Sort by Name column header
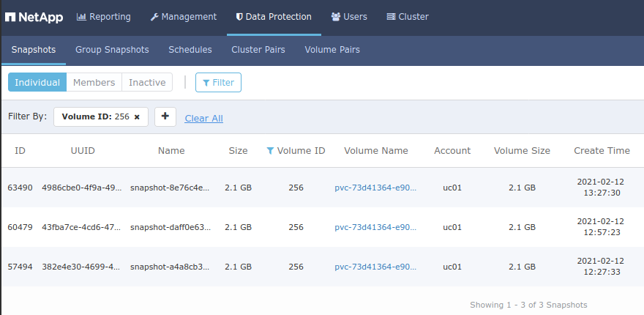This screenshot has width=644, height=315. pyautogui.click(x=171, y=150)
